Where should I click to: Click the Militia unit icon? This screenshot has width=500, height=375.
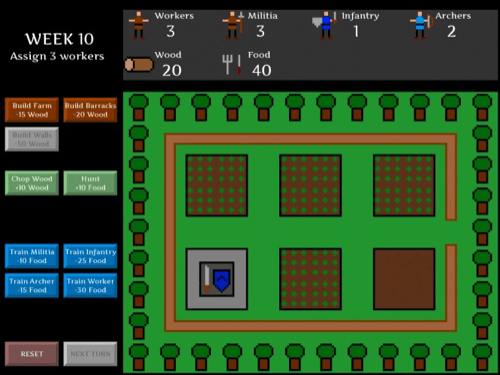coord(233,26)
